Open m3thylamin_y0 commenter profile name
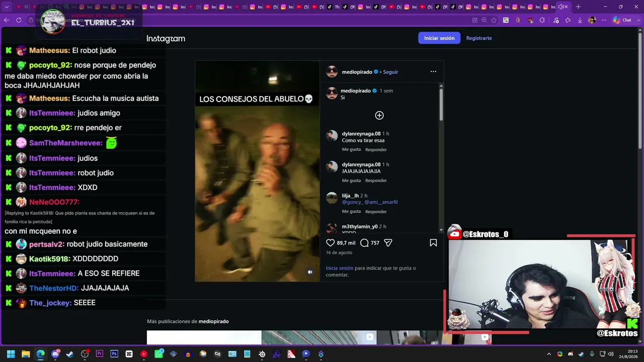644x362 pixels. pyautogui.click(x=360, y=227)
